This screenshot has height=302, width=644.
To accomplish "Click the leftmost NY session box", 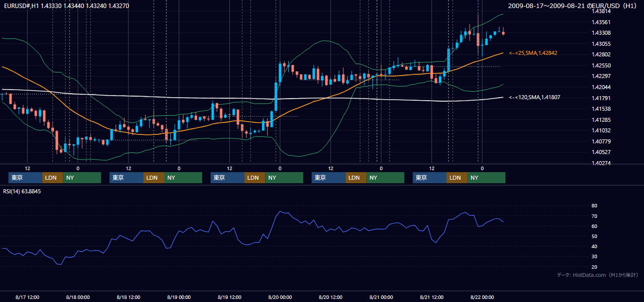I will 82,178.
